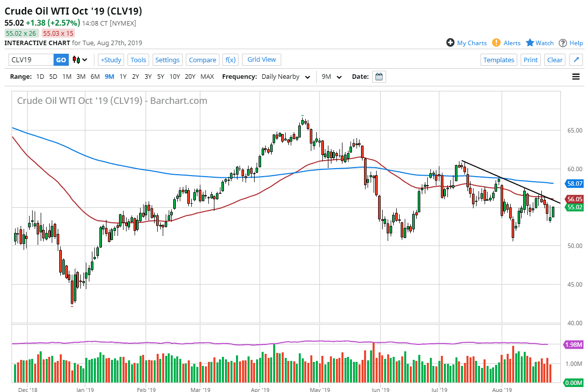The image size is (587, 392).
Task: Click the My Charts plus icon
Action: pyautogui.click(x=450, y=43)
